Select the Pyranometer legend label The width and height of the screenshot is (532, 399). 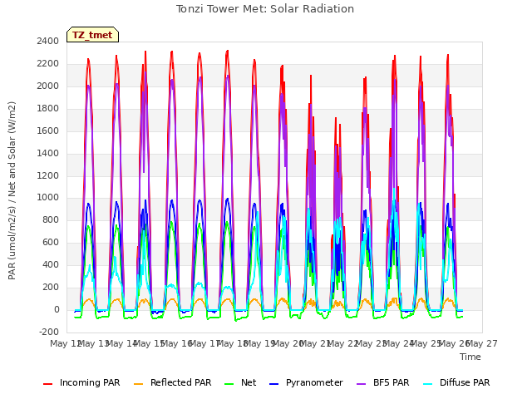pos(314,382)
